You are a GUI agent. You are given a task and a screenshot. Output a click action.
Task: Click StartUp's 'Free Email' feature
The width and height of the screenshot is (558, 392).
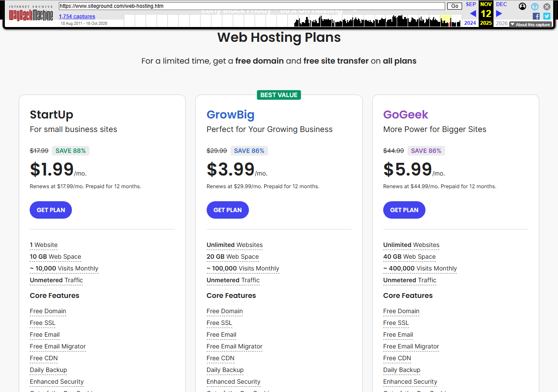(45, 335)
